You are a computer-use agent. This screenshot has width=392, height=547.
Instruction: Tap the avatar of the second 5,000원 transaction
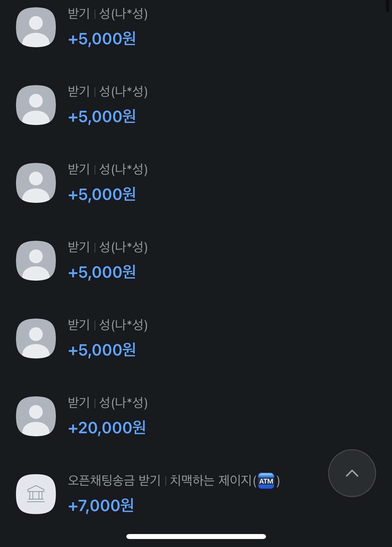pos(36,105)
